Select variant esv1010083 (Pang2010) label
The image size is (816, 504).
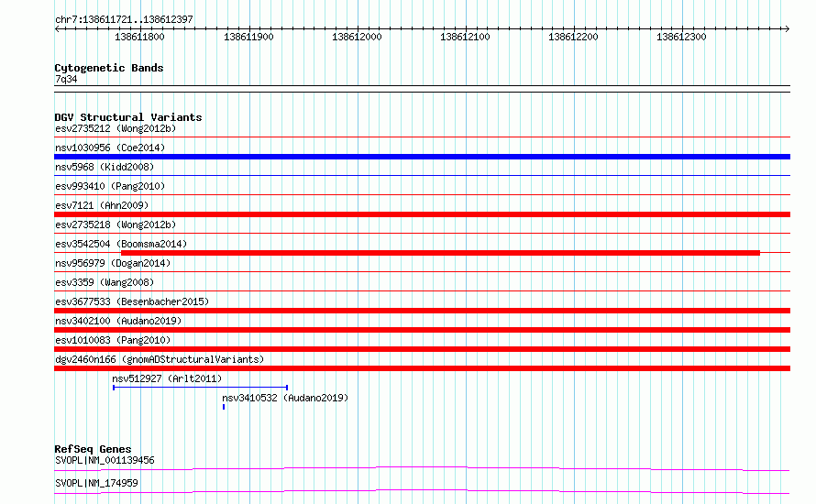tap(113, 340)
